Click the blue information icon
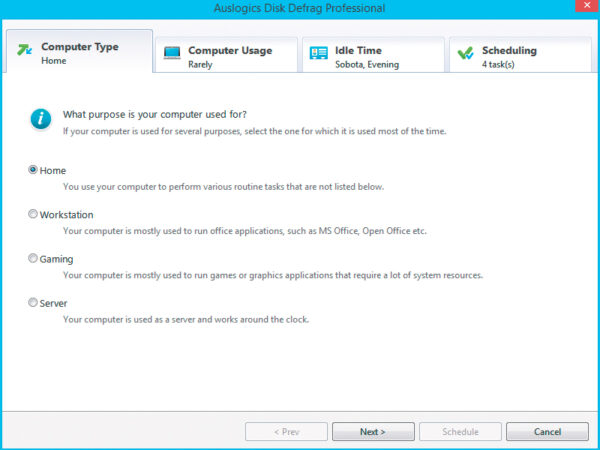Screen dimensions: 600x450 [40, 119]
